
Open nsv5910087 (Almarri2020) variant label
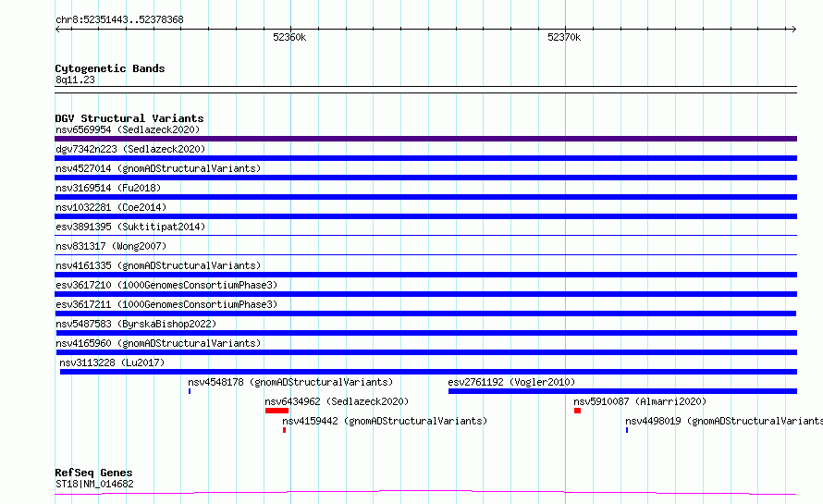click(640, 401)
